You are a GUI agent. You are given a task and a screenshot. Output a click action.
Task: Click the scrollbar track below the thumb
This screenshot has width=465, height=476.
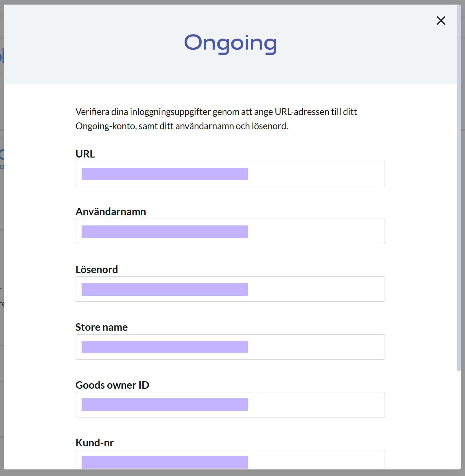click(459, 419)
